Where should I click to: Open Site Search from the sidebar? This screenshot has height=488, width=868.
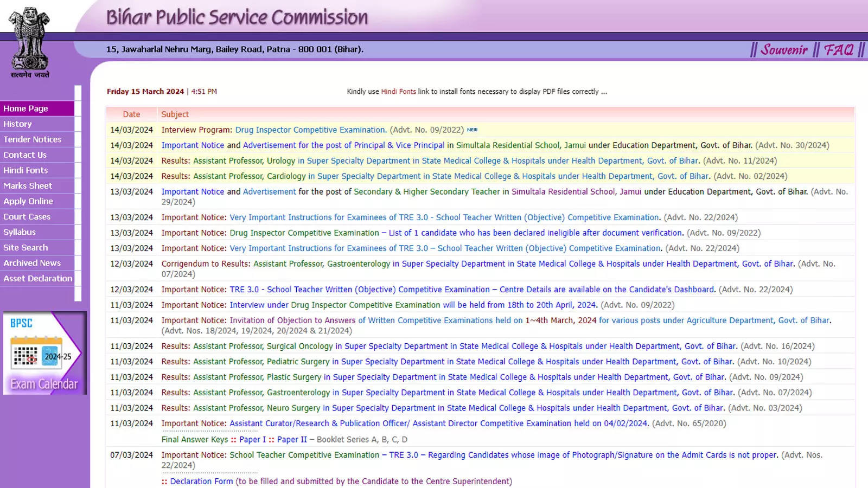37,248
